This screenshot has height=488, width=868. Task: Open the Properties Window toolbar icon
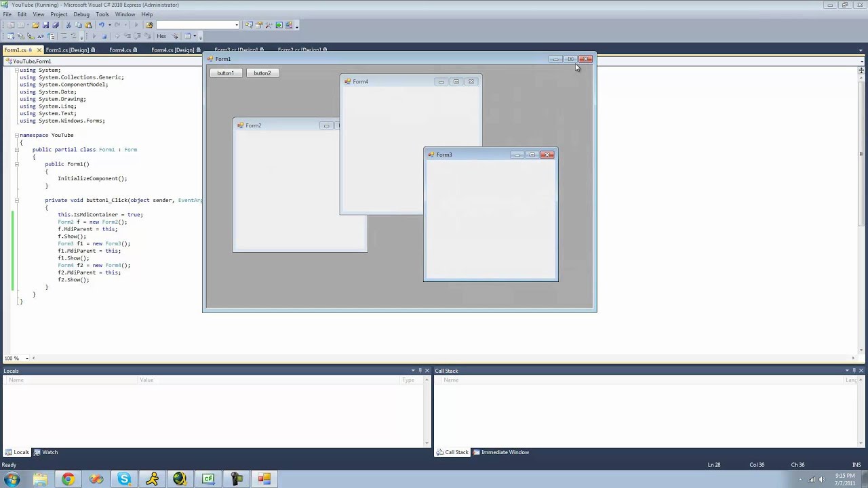pyautogui.click(x=259, y=25)
